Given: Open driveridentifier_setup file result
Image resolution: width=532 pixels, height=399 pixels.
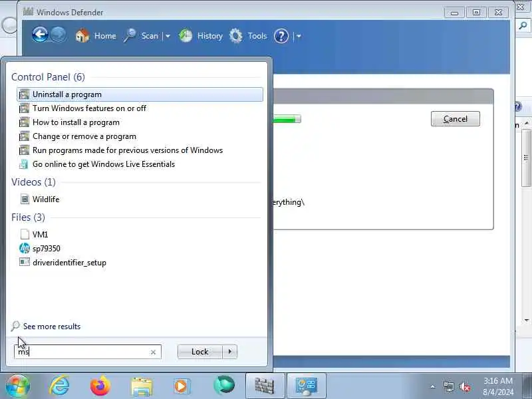Looking at the screenshot, I should 140,262.
